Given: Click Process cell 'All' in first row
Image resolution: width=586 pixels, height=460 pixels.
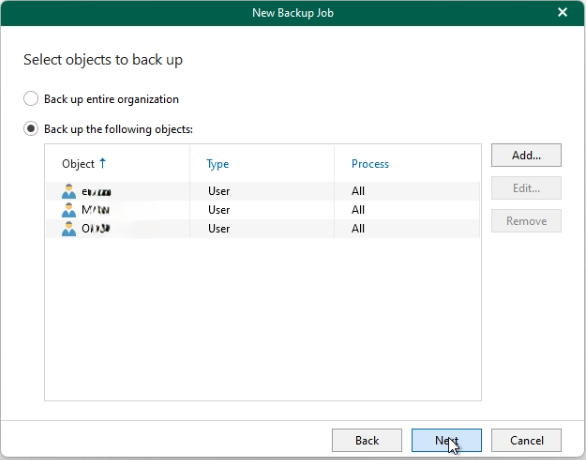Looking at the screenshot, I should 358,191.
